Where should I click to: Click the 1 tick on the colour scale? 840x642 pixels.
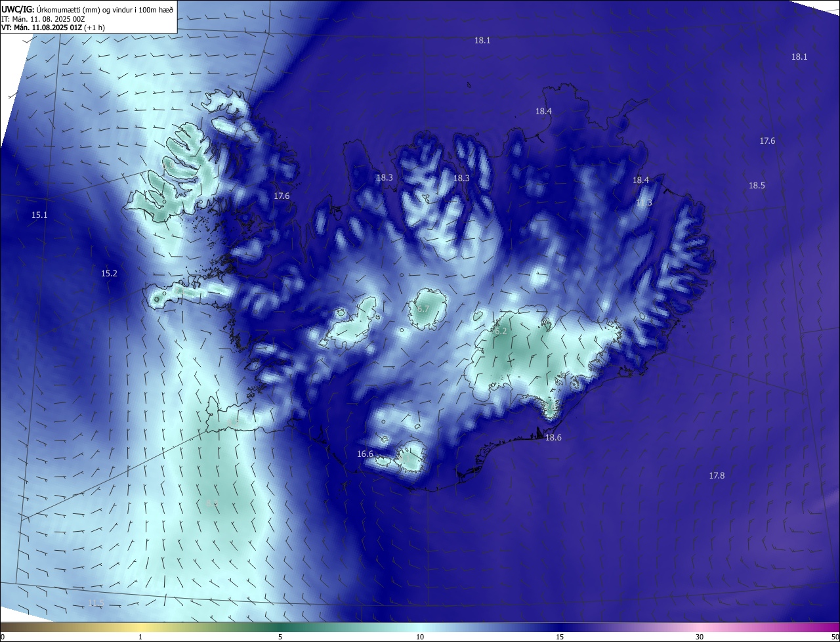click(140, 637)
